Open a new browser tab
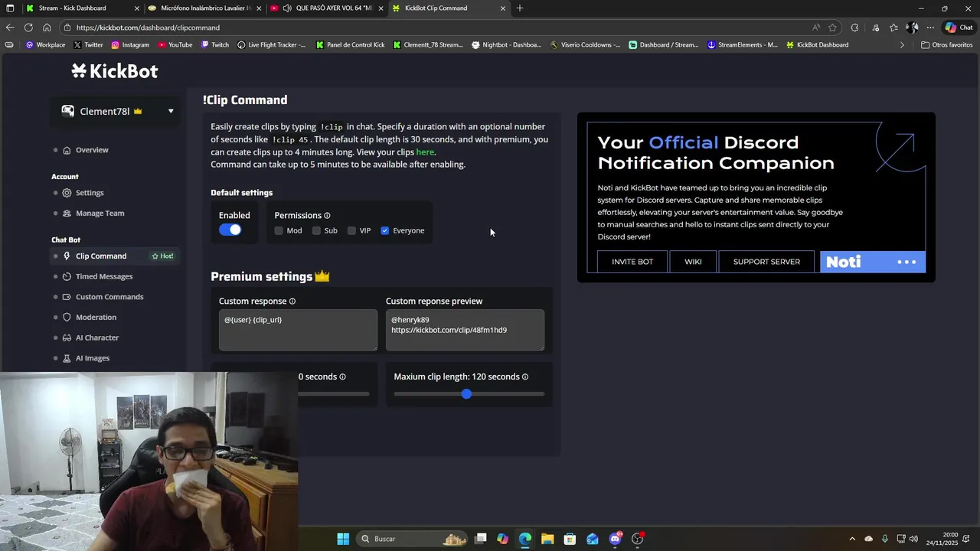 520,8
